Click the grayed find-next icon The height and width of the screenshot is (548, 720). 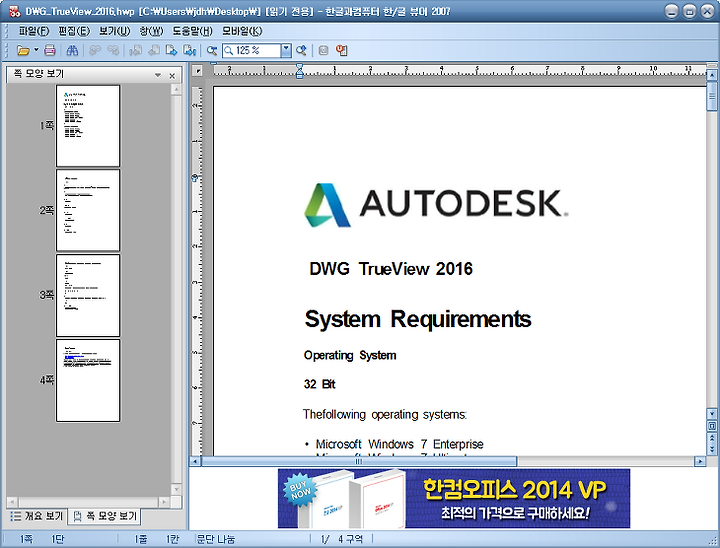click(113, 50)
